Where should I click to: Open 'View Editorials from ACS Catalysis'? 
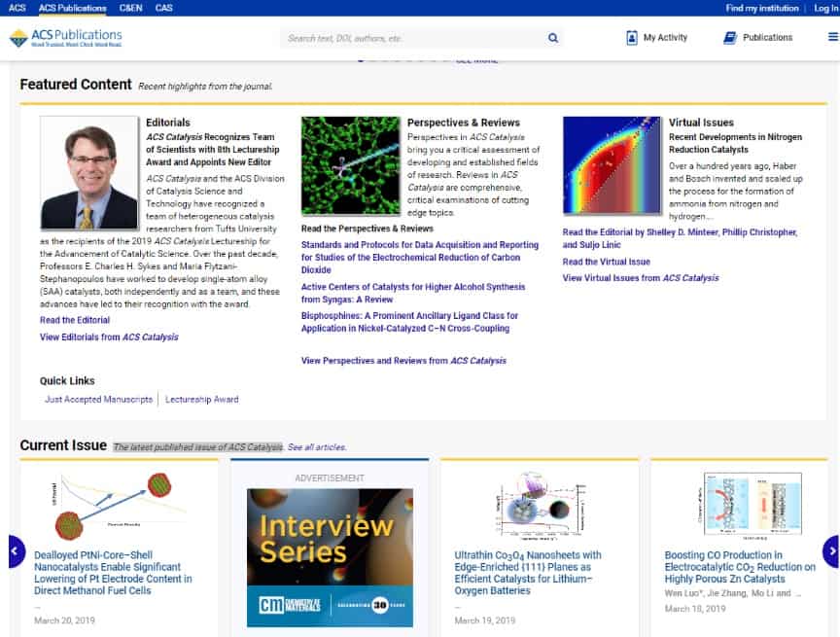click(x=109, y=337)
